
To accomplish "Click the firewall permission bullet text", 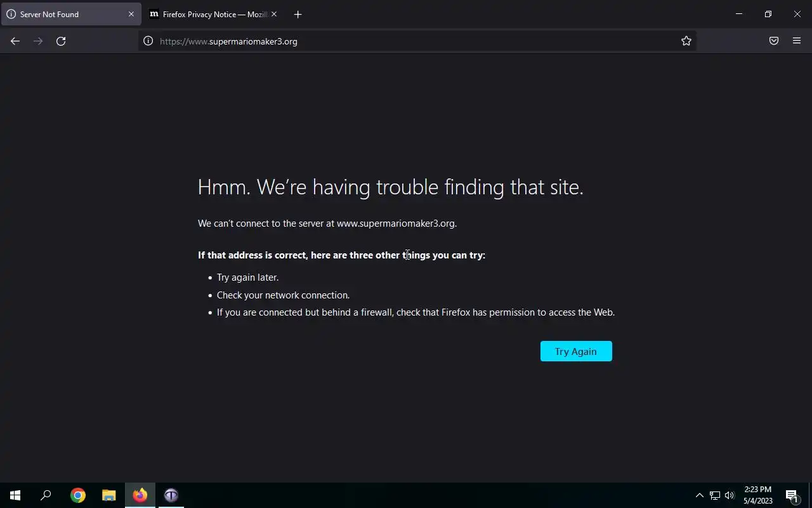I will point(416,312).
